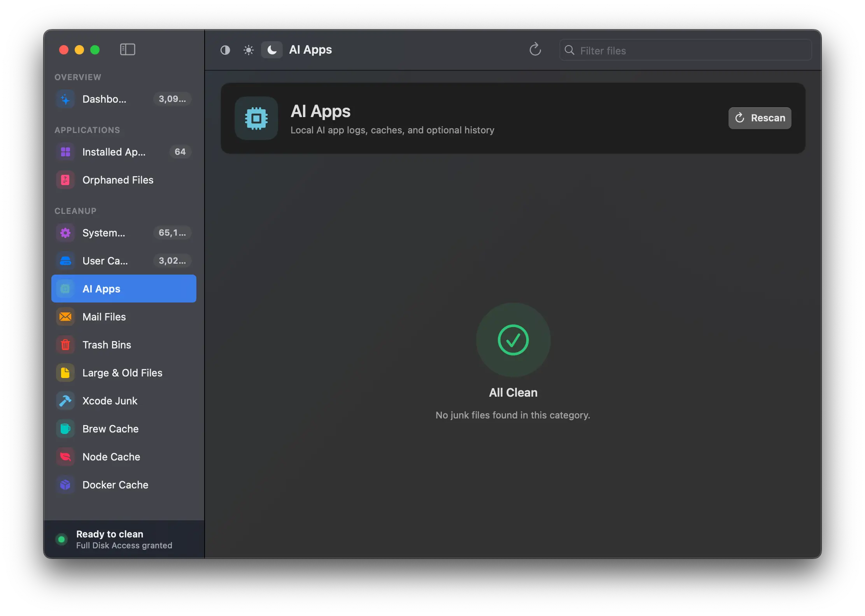Open Orphaned Files category
The height and width of the screenshot is (616, 865).
pyautogui.click(x=124, y=180)
